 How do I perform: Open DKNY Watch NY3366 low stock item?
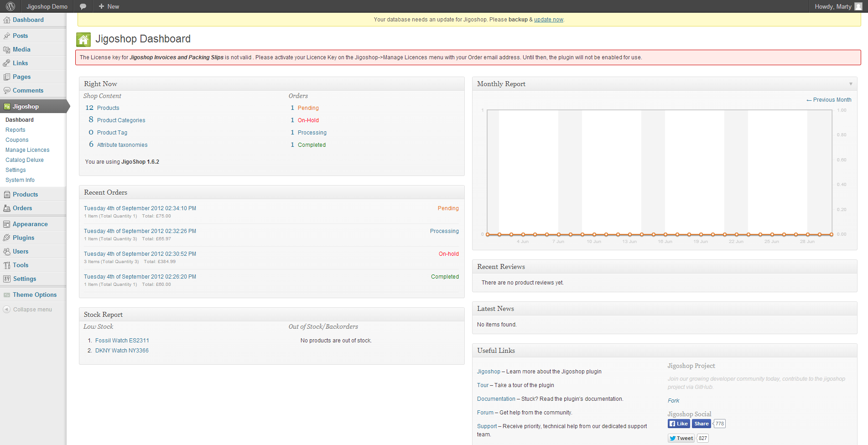tap(122, 351)
